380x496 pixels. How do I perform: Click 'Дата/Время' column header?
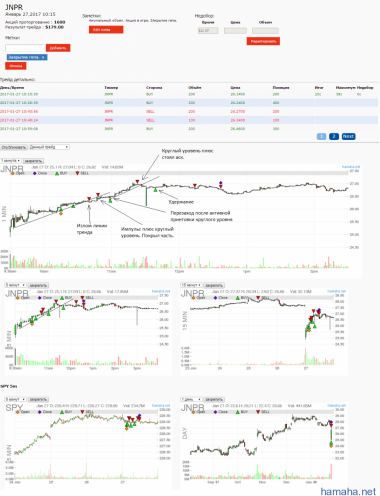click(12, 87)
